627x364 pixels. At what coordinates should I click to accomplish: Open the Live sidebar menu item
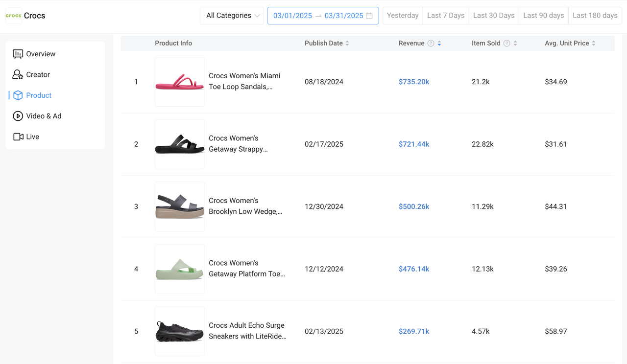coord(55,136)
